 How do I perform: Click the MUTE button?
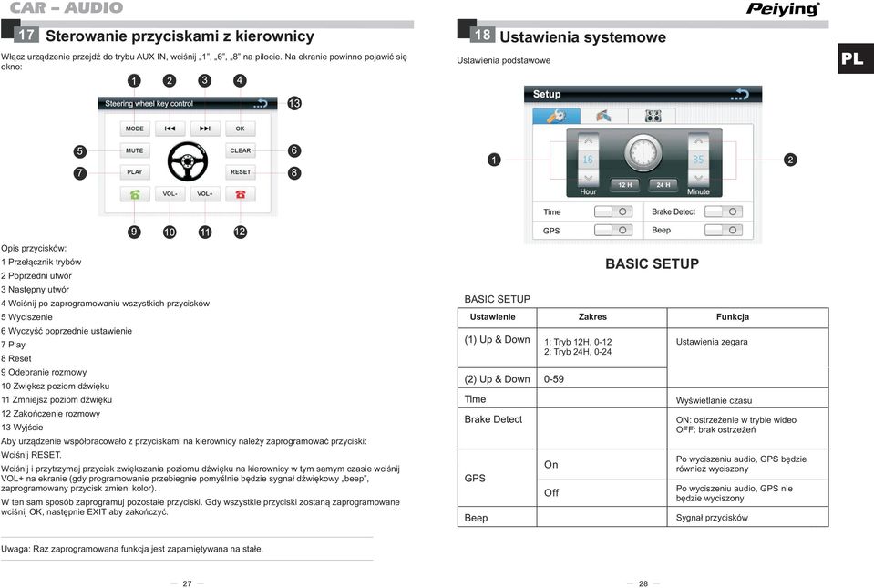click(134, 150)
